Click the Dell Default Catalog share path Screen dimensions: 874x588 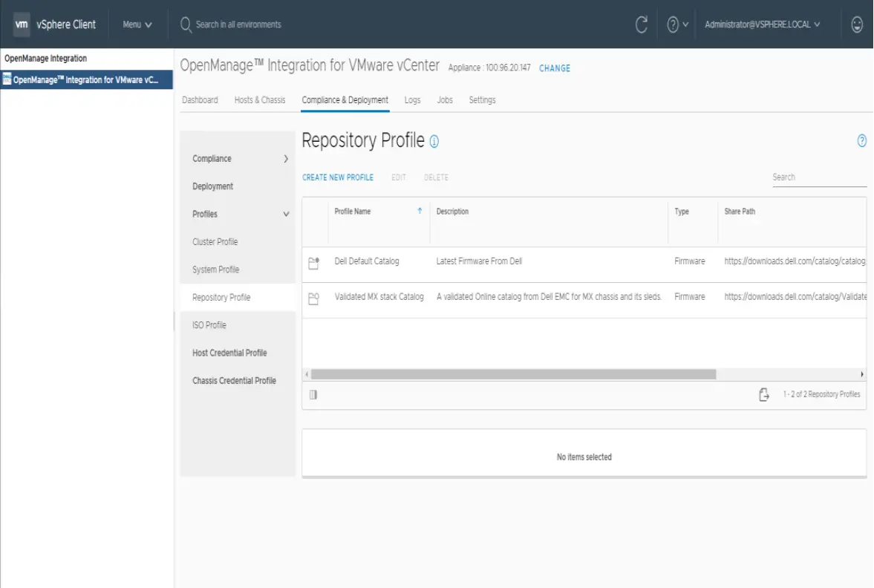795,261
